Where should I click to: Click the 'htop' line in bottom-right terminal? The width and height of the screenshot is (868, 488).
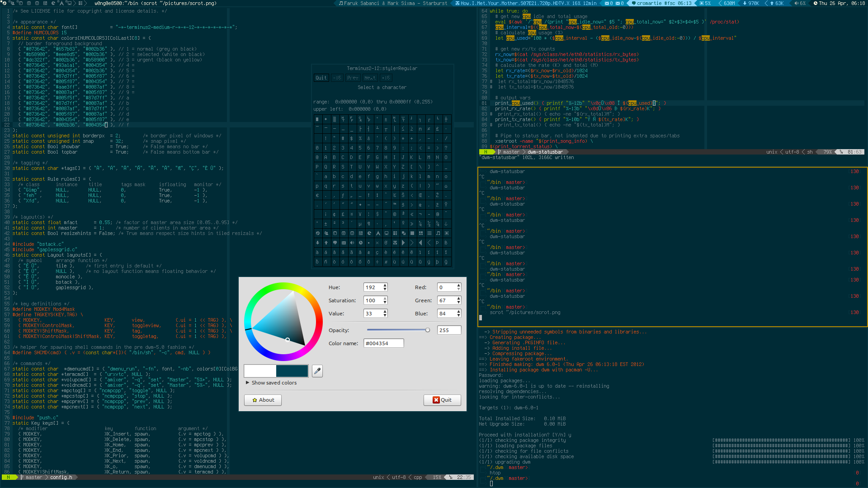pyautogui.click(x=495, y=473)
